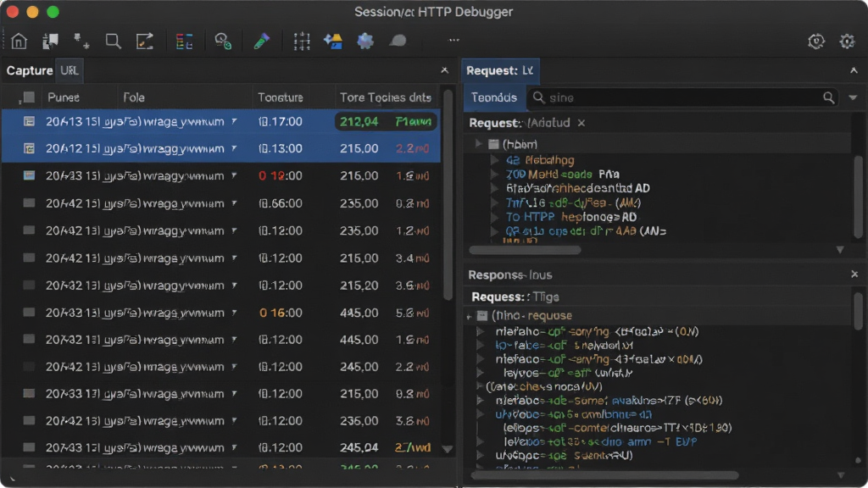Expand the (hbbm) tree node

click(478, 144)
